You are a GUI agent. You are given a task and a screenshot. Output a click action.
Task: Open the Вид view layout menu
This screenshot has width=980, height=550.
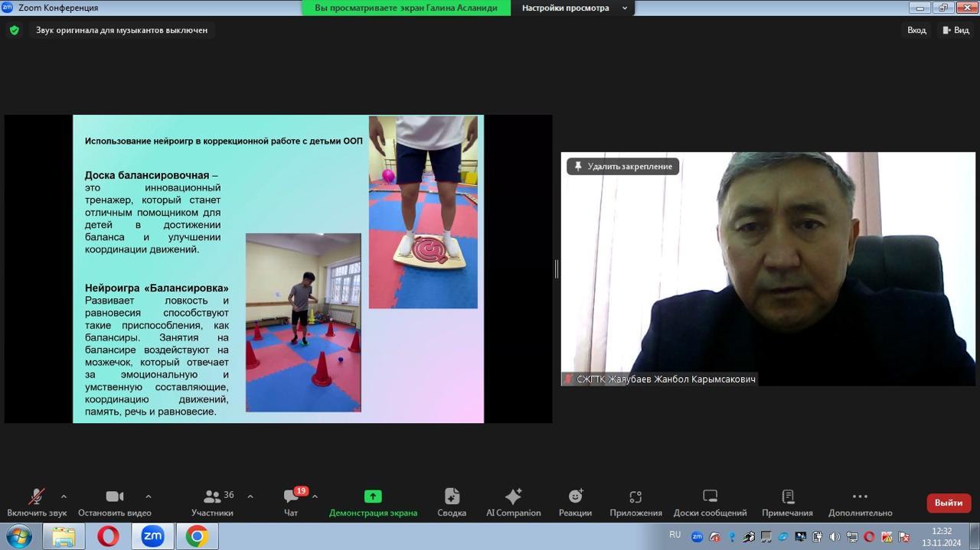coord(955,31)
